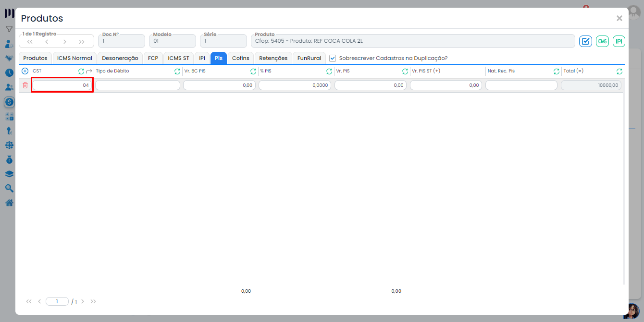Go to next record in registro navigator
Viewport: 644px width, 322px height.
(65, 42)
